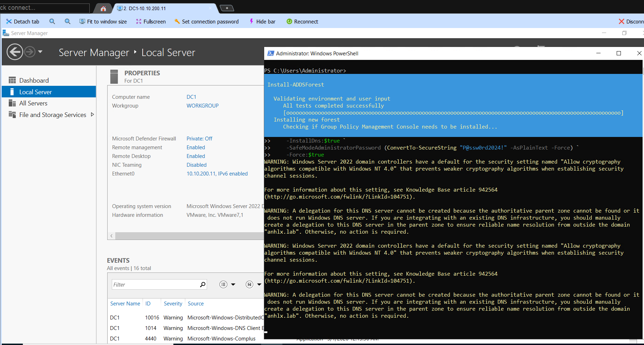Click the Private: Off firewall link
The height and width of the screenshot is (345, 644).
pyautogui.click(x=199, y=139)
